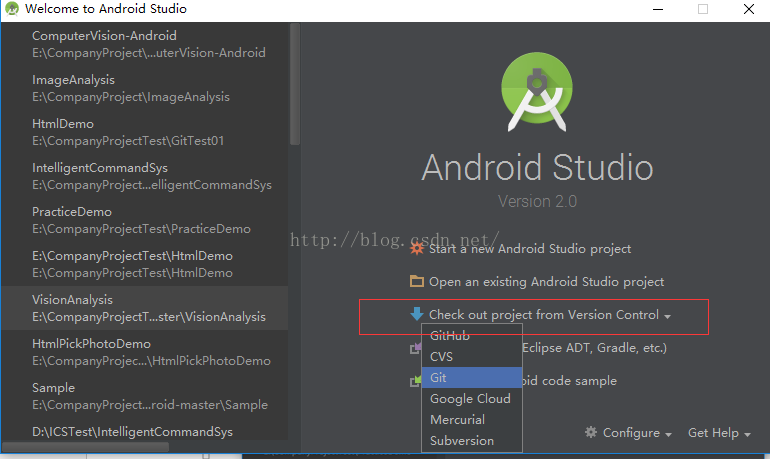Click path text E:\CompanyProject\ImageAnalysis
The width and height of the screenshot is (770, 459).
coord(131,97)
